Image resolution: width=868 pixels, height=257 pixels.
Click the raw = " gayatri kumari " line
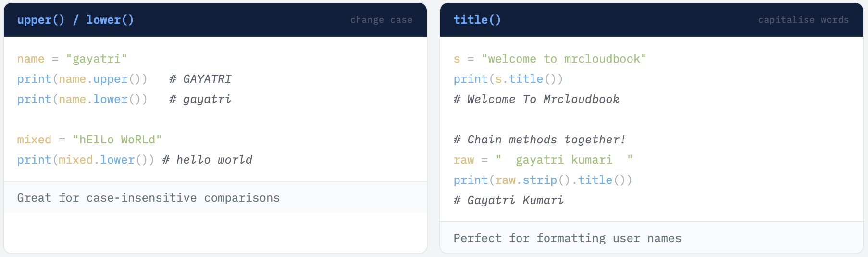(543, 160)
